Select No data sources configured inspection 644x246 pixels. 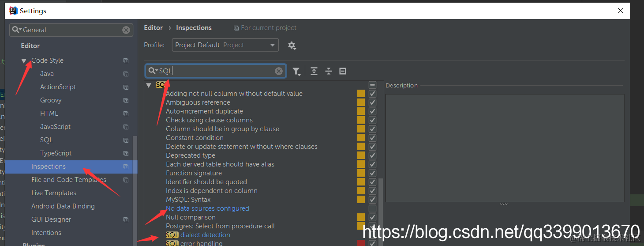point(207,208)
